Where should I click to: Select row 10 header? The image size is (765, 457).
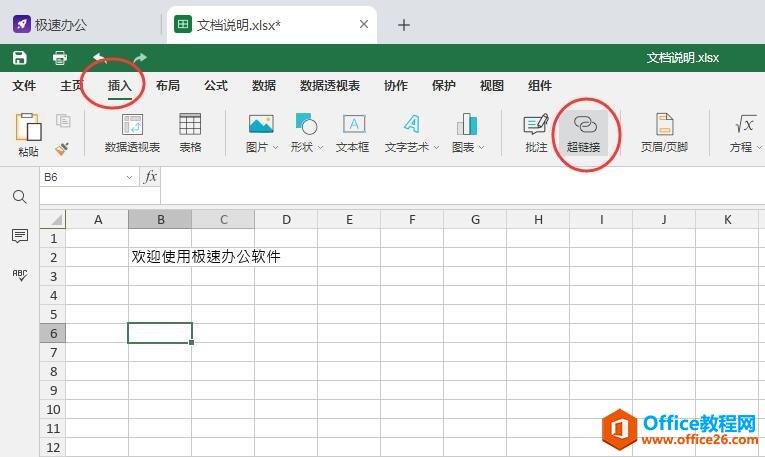53,409
